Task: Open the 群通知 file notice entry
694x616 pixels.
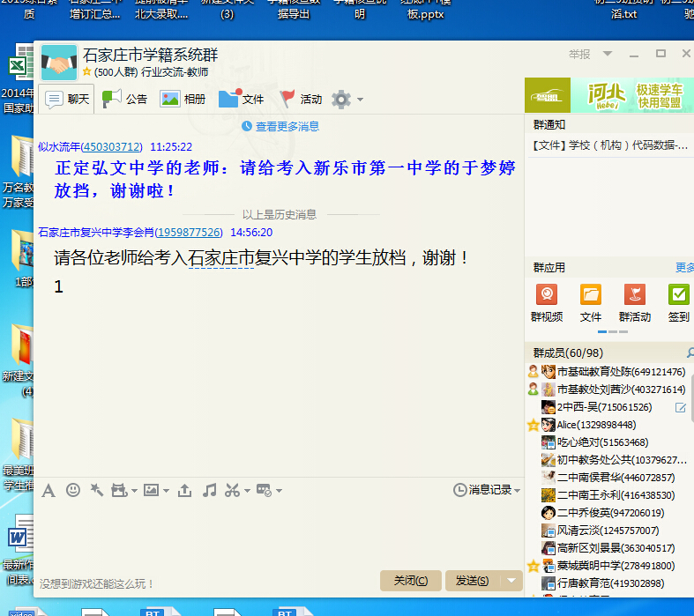Action: (x=609, y=145)
